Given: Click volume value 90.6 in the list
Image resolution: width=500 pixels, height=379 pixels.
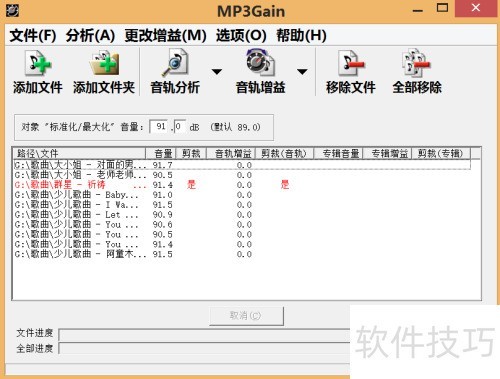Looking at the screenshot, I should pos(163,225).
